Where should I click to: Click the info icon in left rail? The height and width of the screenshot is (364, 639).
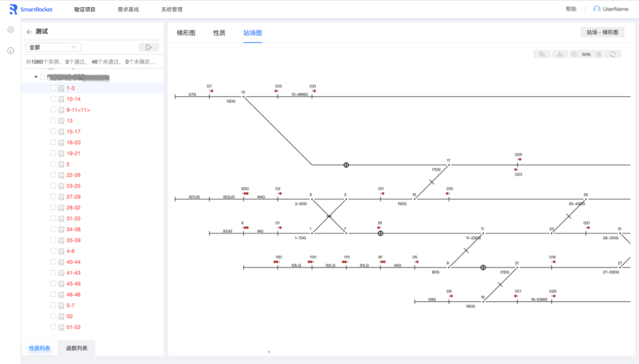click(x=10, y=50)
